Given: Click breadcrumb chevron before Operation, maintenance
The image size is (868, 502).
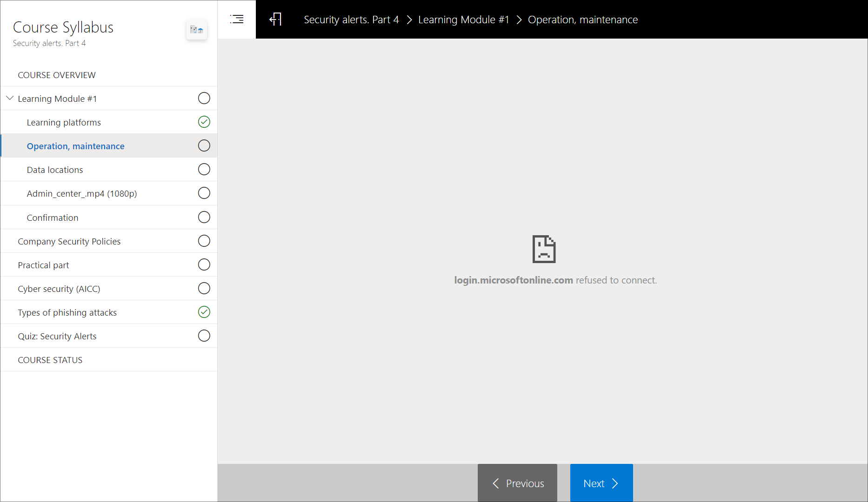Looking at the screenshot, I should click(x=519, y=20).
